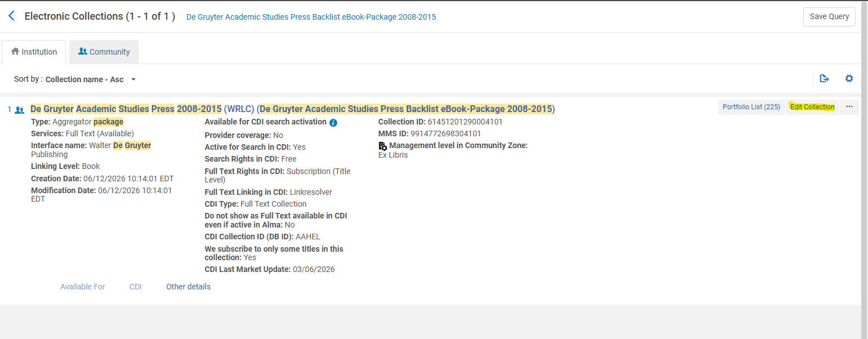Click the community zone people icon by result 1
Viewport: 868px width, 339px height.
click(20, 110)
